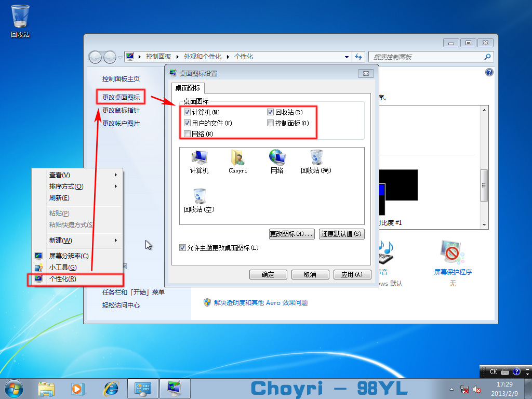This screenshot has width=532, height=399.
Task: Show hidden tray icons arrow
Action: pyautogui.click(x=451, y=389)
